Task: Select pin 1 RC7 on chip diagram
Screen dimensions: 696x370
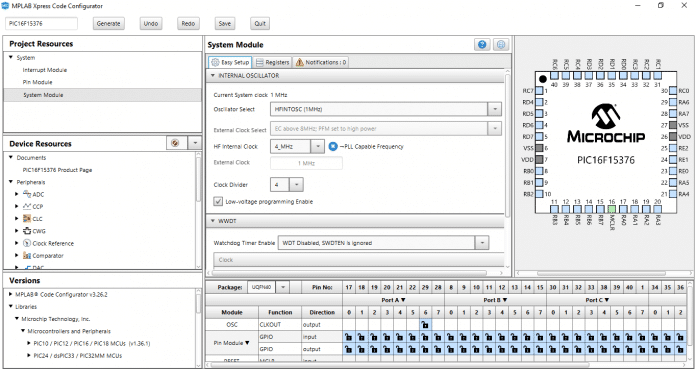Action: 539,91
